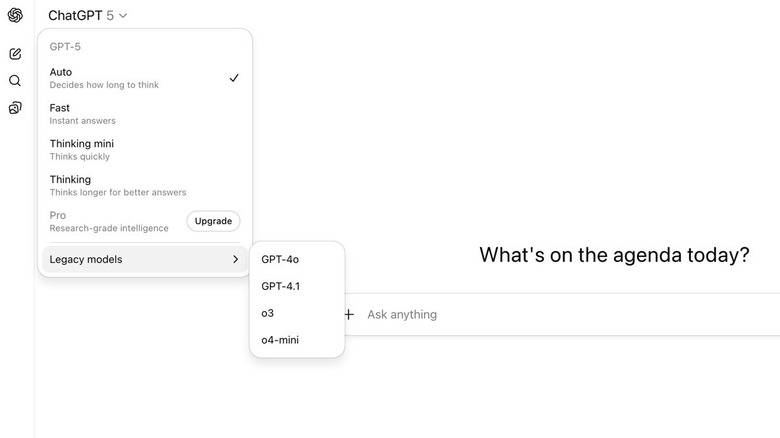Choose Thinking mini mode

point(145,150)
